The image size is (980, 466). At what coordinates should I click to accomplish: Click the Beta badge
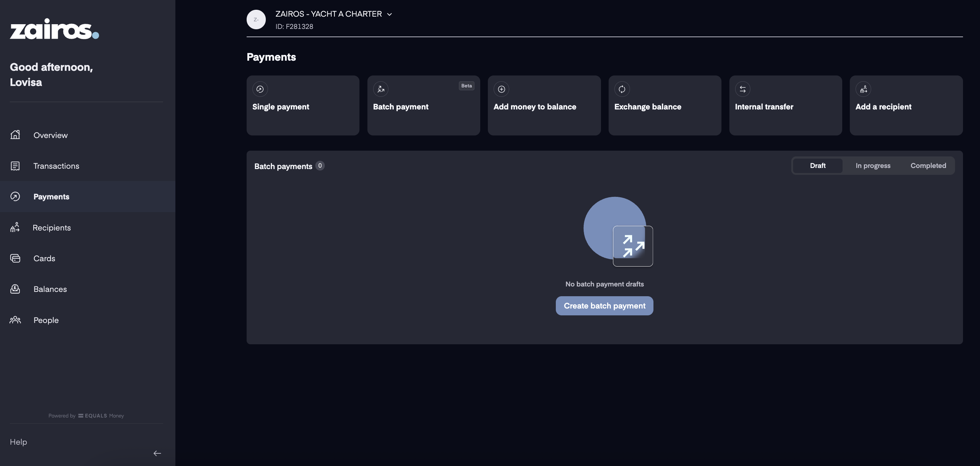[466, 86]
